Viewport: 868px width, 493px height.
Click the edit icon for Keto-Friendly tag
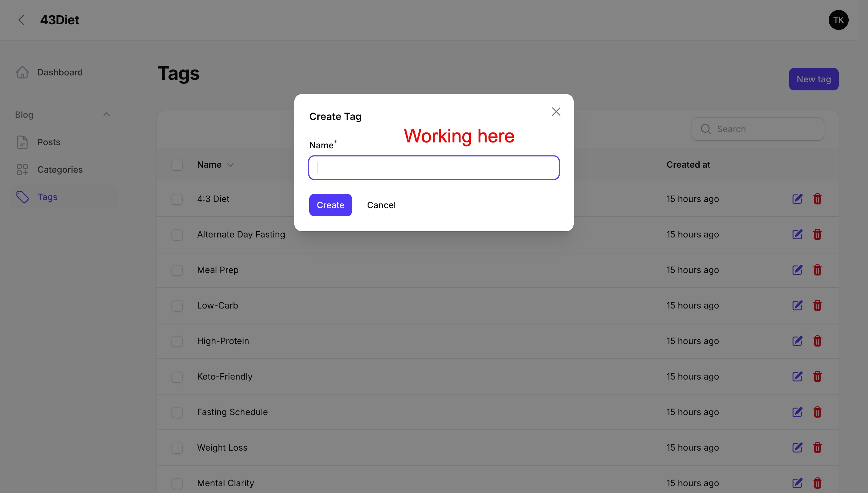point(797,376)
